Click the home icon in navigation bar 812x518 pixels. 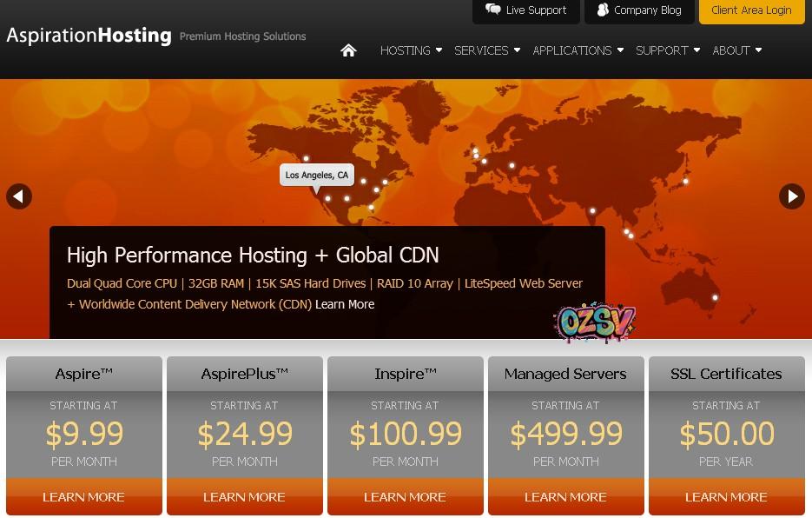click(348, 50)
